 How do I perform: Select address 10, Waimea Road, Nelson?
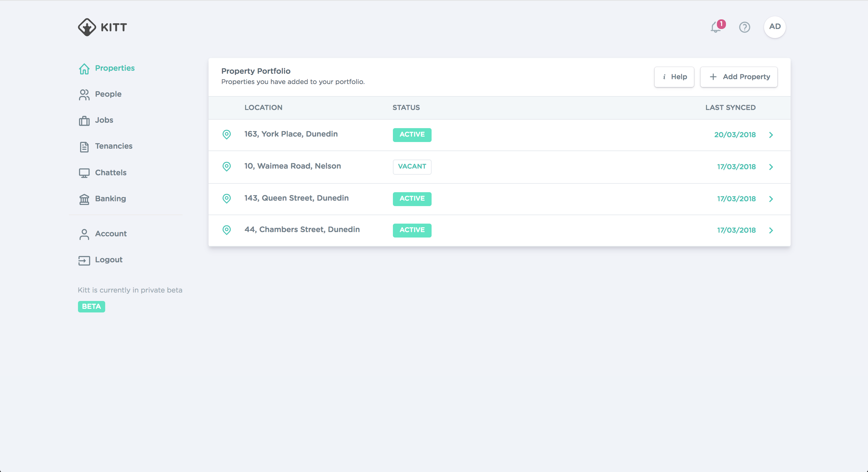[x=293, y=166]
